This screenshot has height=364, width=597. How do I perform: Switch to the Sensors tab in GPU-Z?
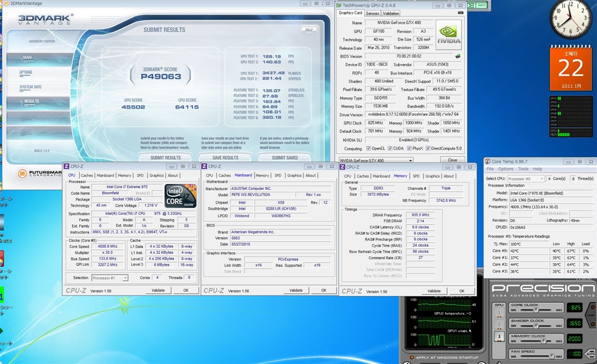click(372, 13)
